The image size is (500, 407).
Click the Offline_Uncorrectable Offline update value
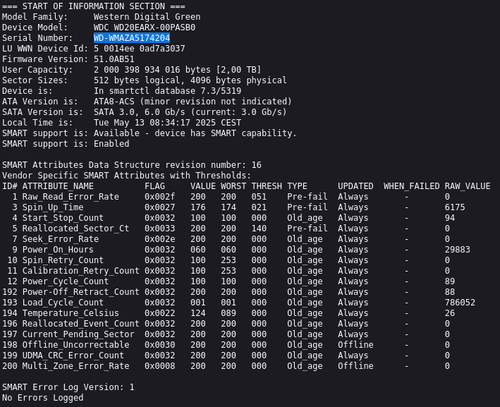[x=355, y=345]
